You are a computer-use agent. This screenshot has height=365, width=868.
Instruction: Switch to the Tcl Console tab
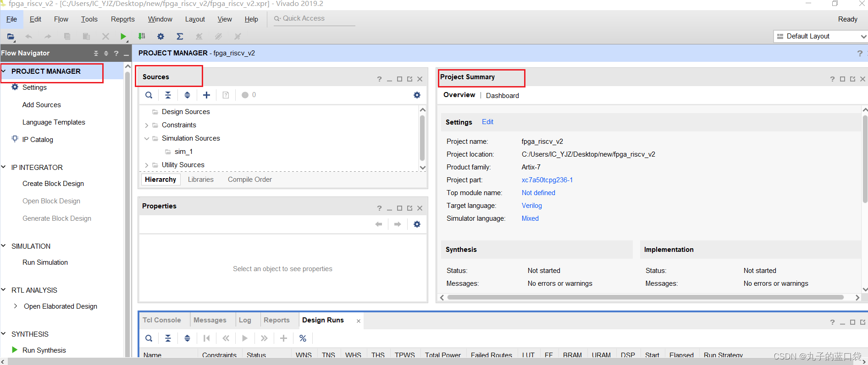tap(161, 320)
